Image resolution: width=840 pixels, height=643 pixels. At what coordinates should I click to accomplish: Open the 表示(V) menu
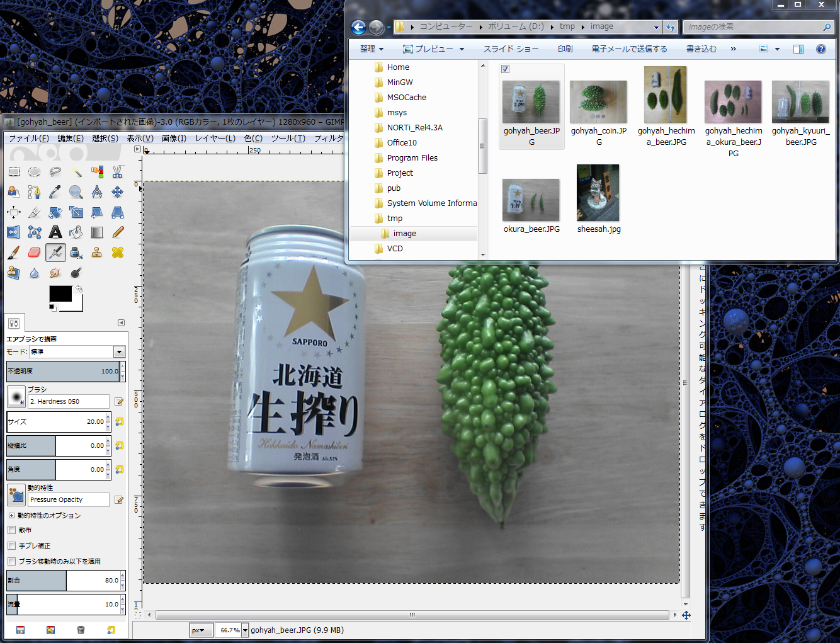(140, 138)
